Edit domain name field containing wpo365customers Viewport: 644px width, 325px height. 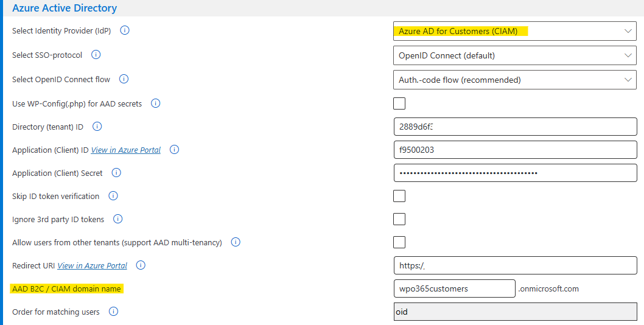click(455, 288)
